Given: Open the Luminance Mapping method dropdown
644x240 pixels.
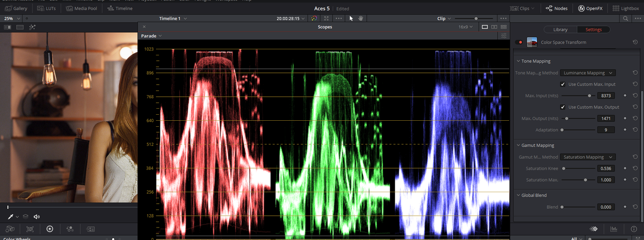Looking at the screenshot, I should pyautogui.click(x=588, y=73).
